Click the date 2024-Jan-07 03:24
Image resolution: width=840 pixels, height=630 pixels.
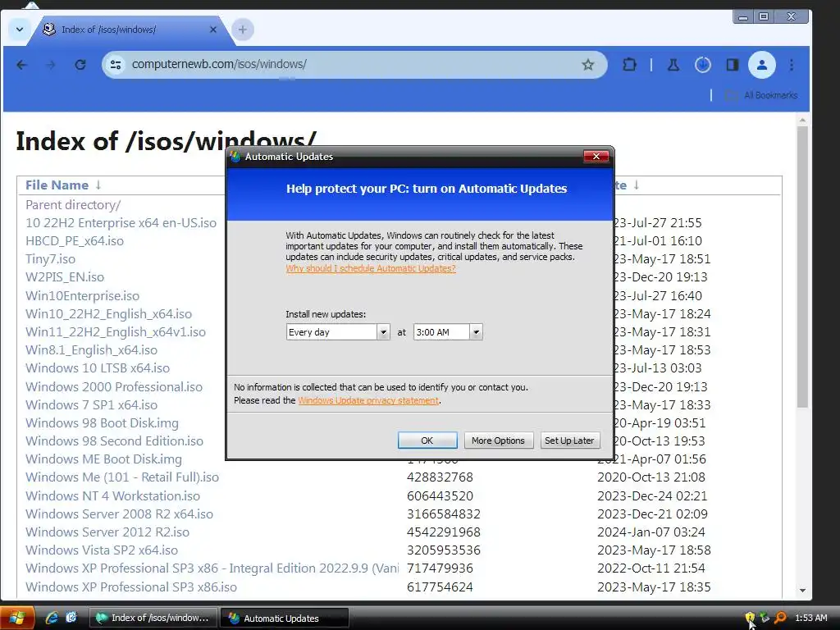tap(651, 532)
